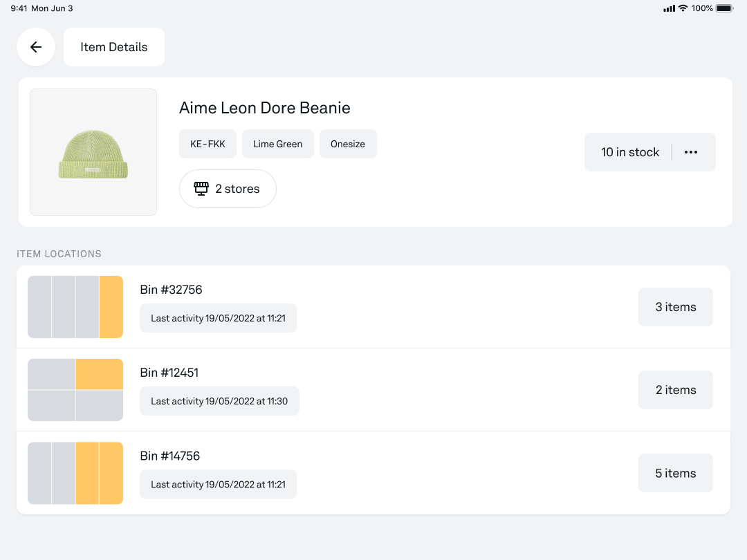Click the ITEM LOCATIONS section header
Viewport: 747px width, 560px height.
coord(59,254)
